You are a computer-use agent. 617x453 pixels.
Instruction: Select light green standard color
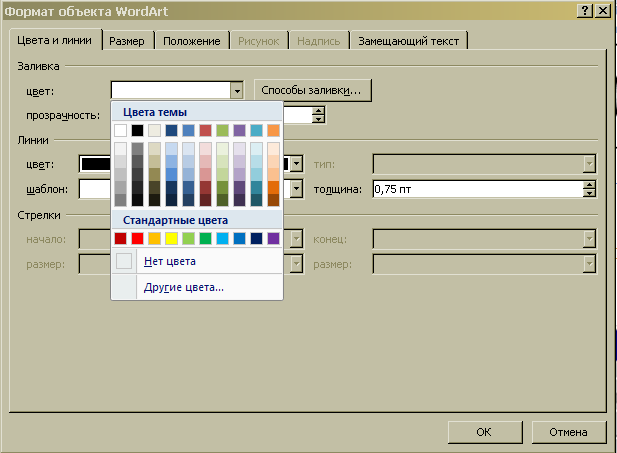(x=188, y=238)
